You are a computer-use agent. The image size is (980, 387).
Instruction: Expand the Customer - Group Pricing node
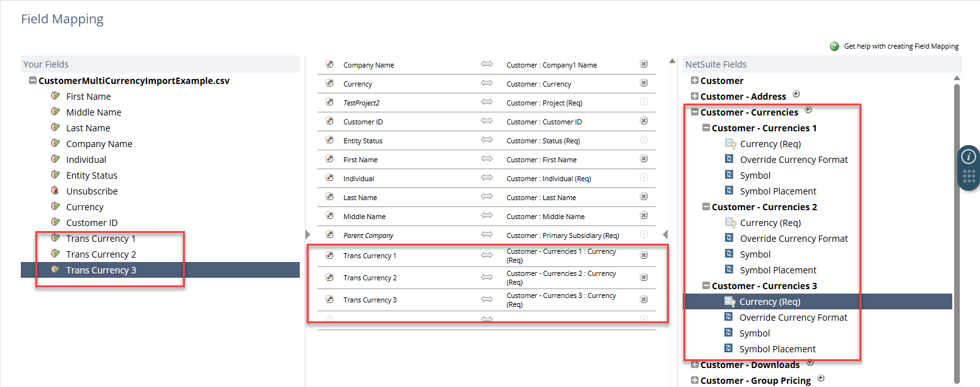695,381
